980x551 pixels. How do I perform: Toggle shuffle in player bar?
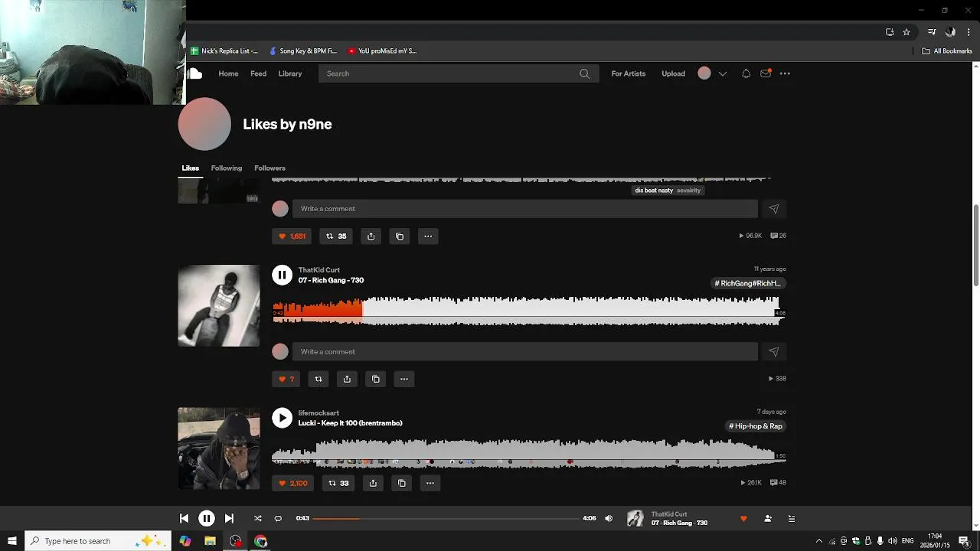[258, 518]
